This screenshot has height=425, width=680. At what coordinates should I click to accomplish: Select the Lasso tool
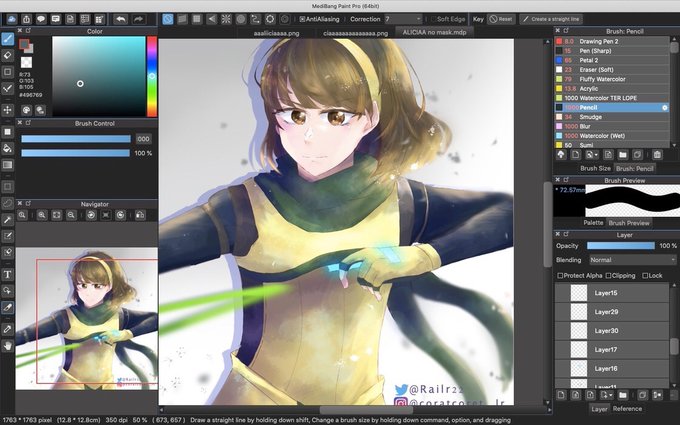pyautogui.click(x=7, y=203)
